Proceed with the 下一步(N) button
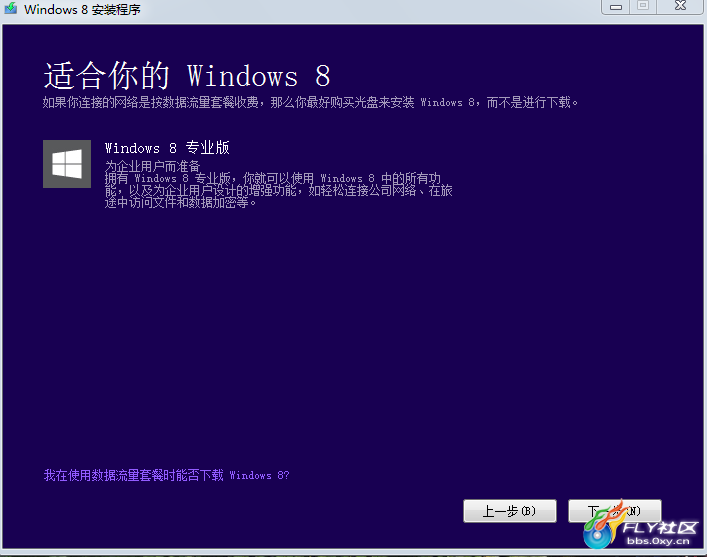707x557 pixels. [615, 511]
